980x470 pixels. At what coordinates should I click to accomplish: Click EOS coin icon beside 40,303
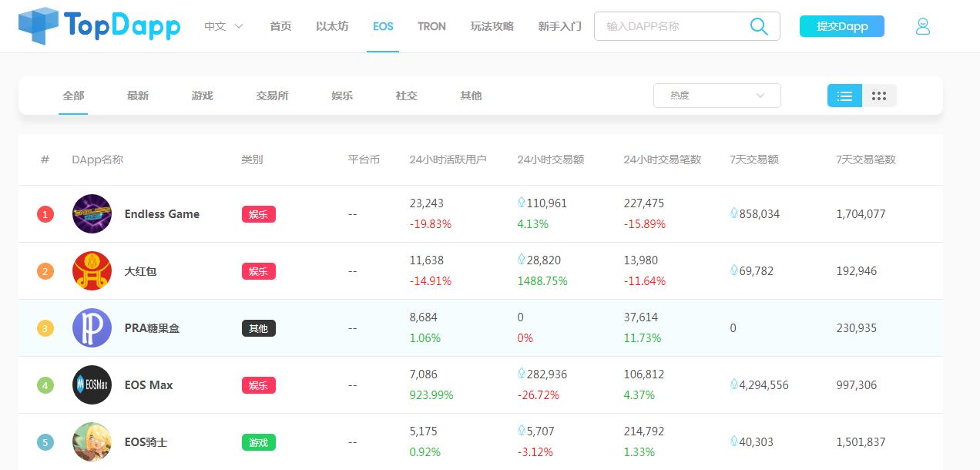coord(733,441)
